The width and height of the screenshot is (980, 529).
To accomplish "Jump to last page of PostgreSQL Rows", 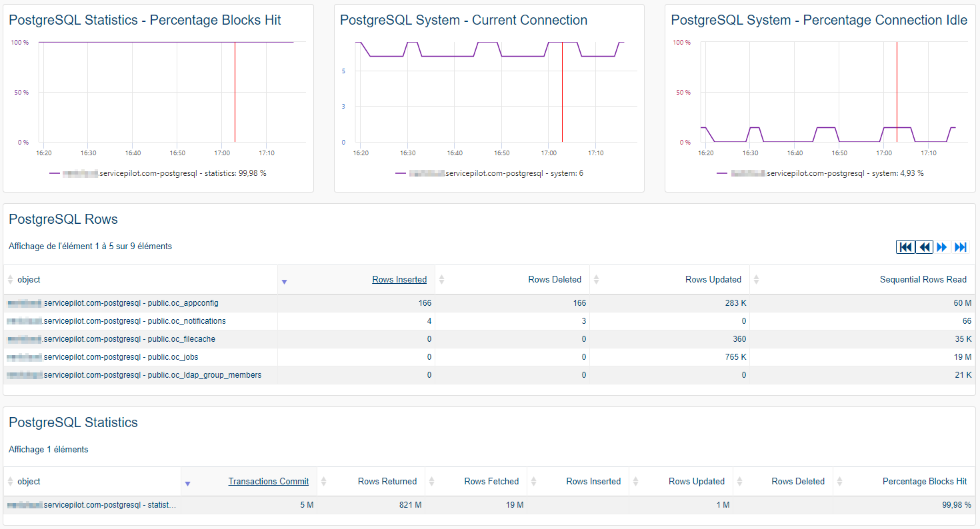I will 961,247.
